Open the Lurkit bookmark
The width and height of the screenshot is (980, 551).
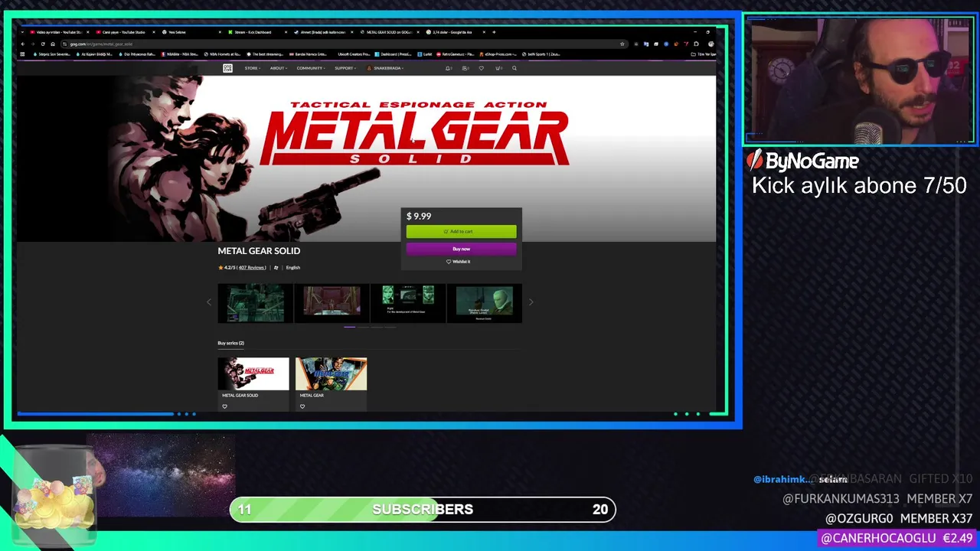pos(425,54)
